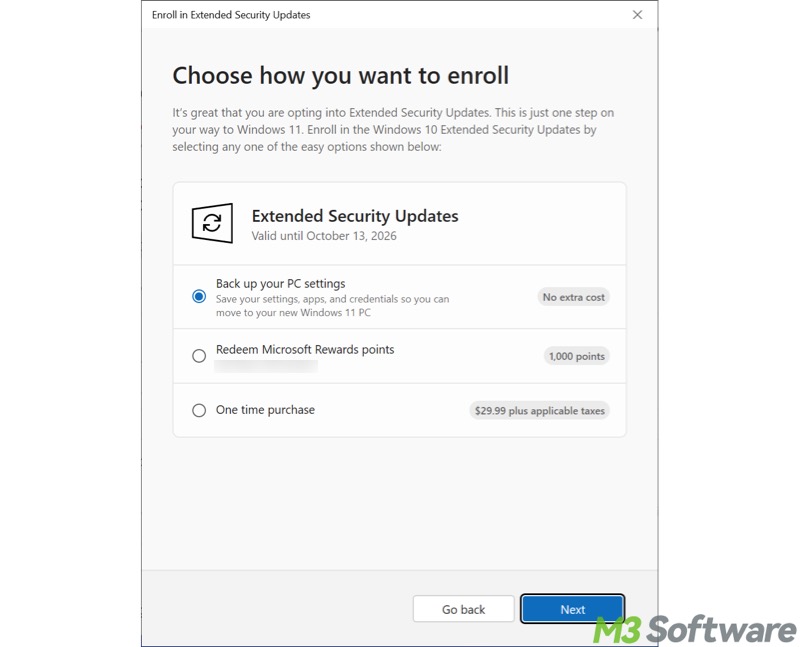Click the "Choose how you want to enroll" heading
Screen dimensions: 800x647
340,75
